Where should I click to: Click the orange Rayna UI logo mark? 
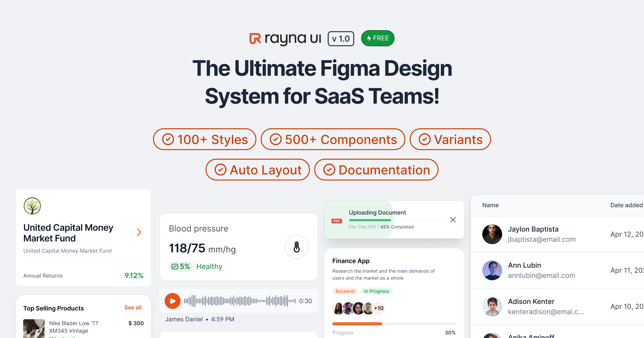255,38
